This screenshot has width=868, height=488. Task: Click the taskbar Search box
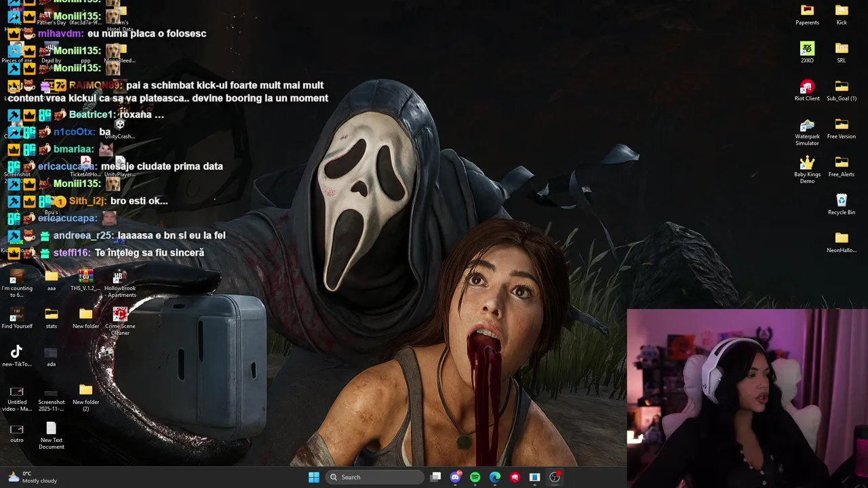click(375, 477)
